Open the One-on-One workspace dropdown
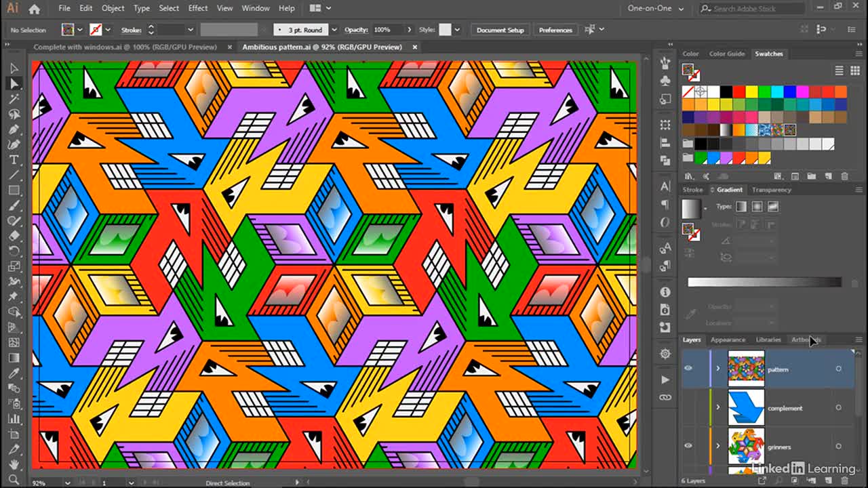 tap(656, 9)
